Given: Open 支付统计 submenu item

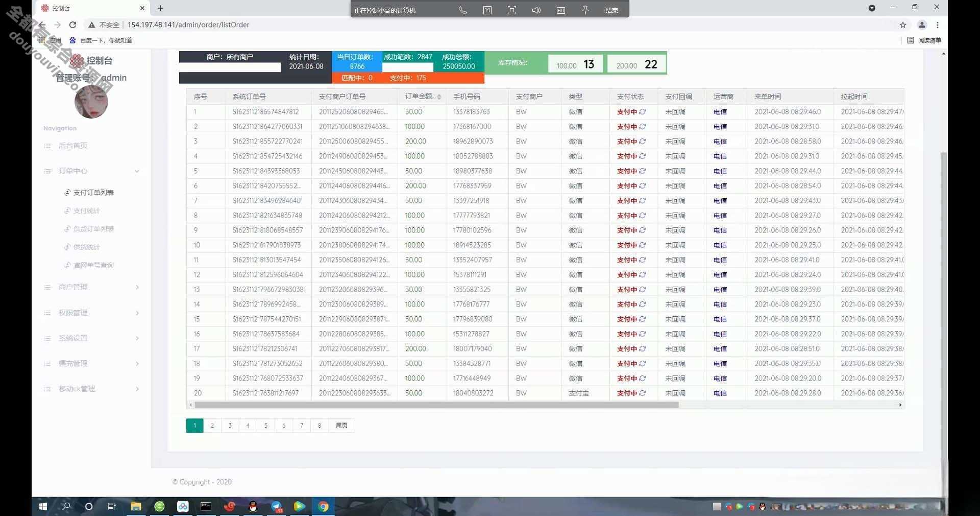Looking at the screenshot, I should pos(86,210).
